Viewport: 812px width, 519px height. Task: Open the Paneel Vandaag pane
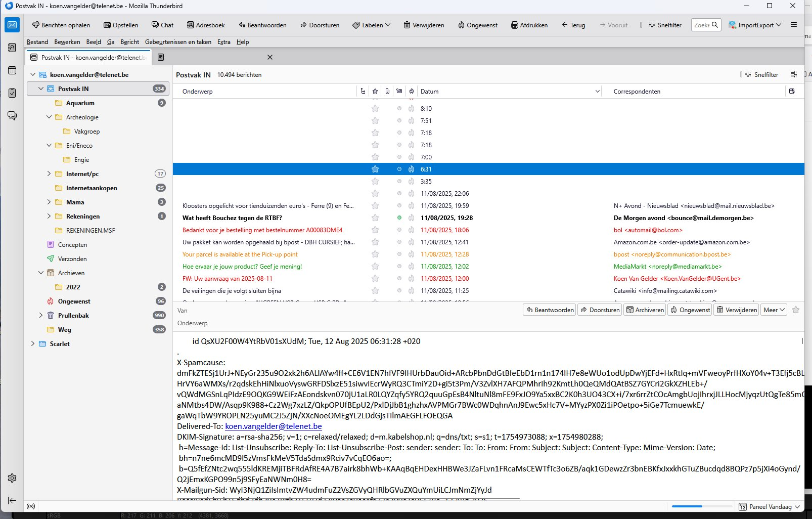770,507
